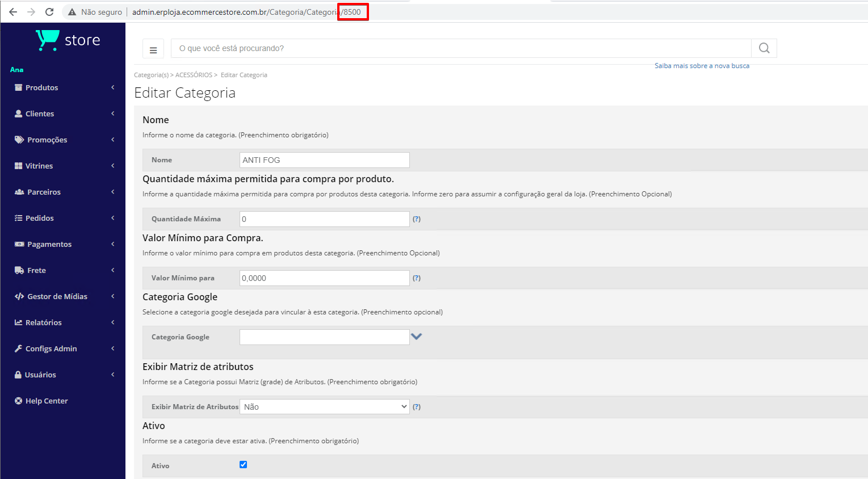Expand Configs Admin menu chevron
Screen dimensions: 868x479
(113, 348)
